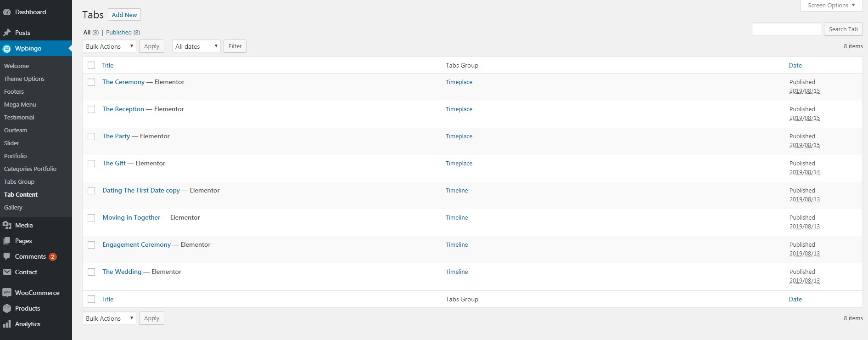The height and width of the screenshot is (340, 868).
Task: Click the Products box icon
Action: pyautogui.click(x=7, y=308)
